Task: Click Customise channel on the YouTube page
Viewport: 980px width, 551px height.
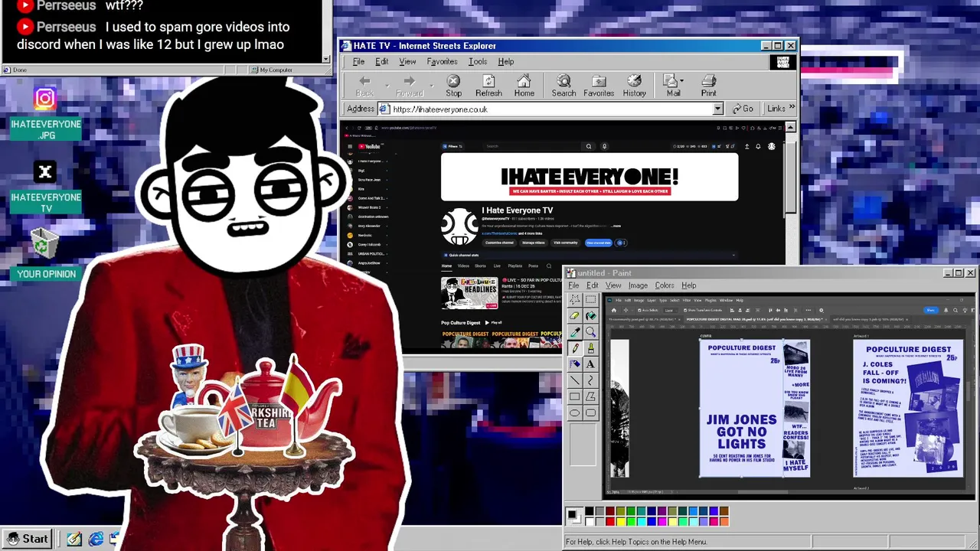Action: click(499, 243)
